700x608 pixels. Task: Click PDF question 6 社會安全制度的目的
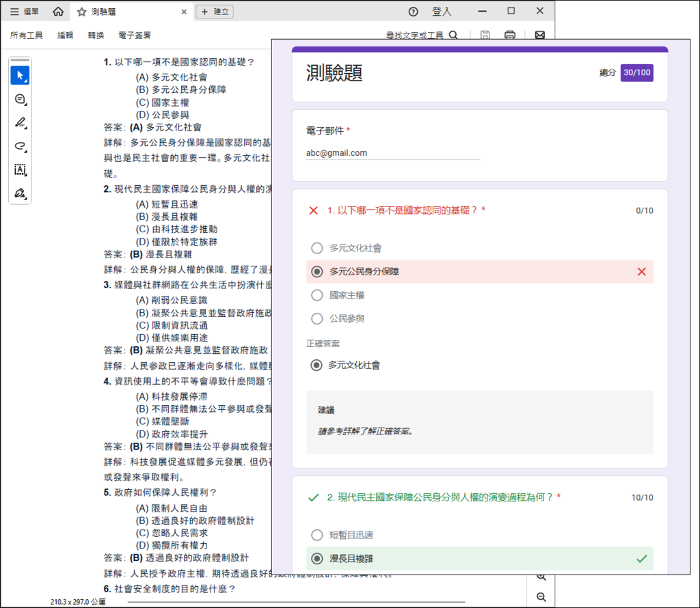pyautogui.click(x=170, y=589)
